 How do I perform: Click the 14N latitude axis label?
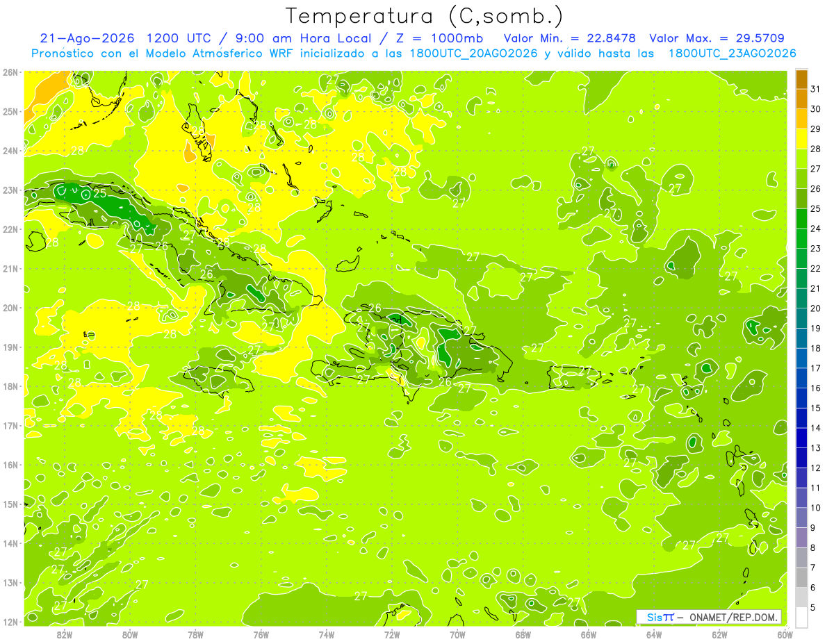[x=11, y=543]
